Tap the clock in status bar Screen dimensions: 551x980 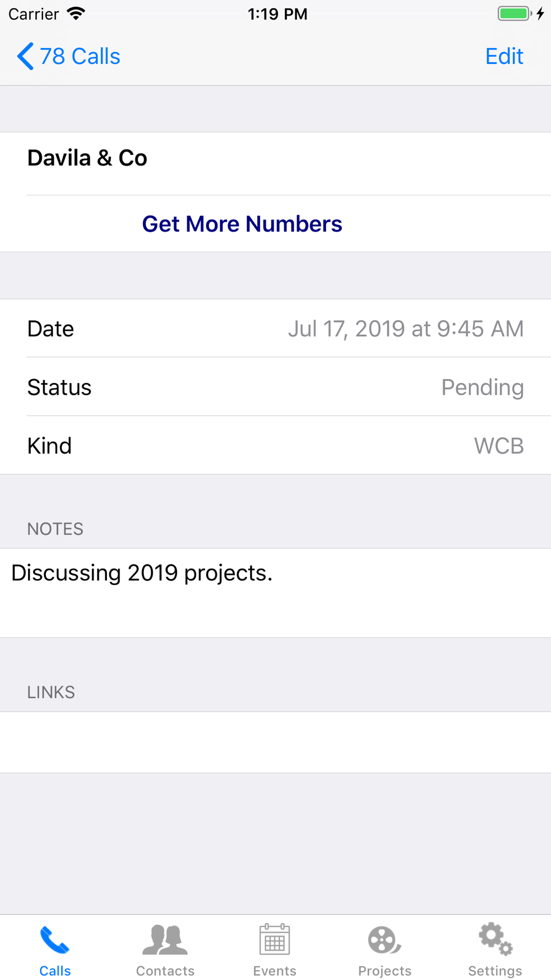point(277,14)
